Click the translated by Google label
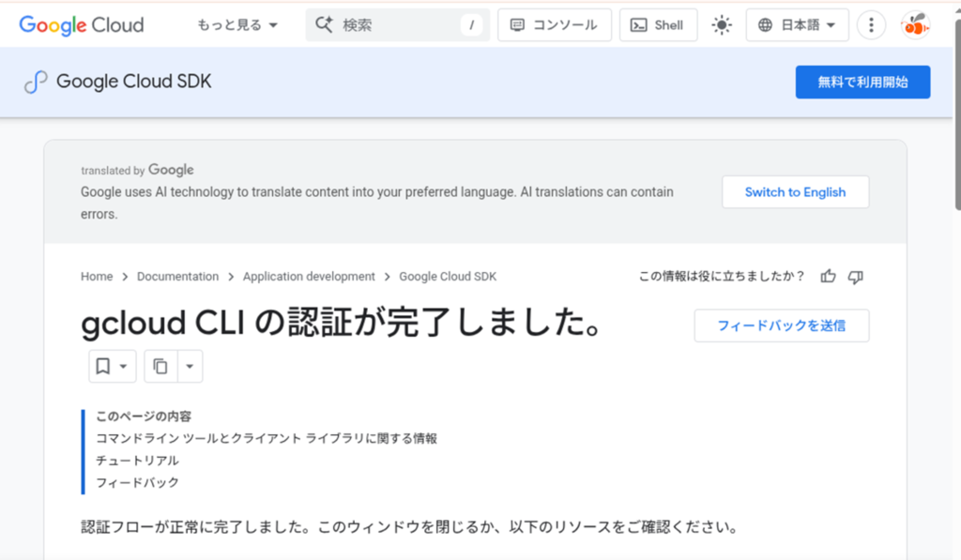Image resolution: width=961 pixels, height=560 pixels. coord(137,170)
